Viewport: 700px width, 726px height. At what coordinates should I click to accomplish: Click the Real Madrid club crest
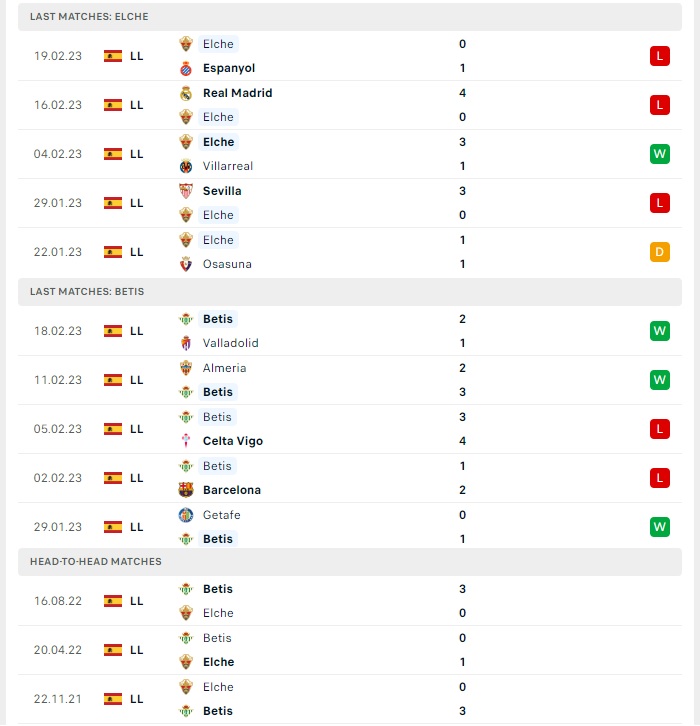click(x=186, y=93)
